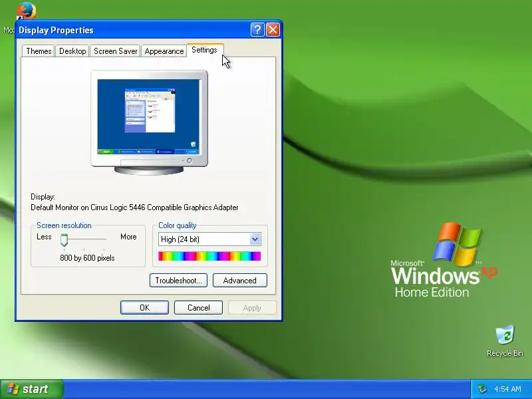The image size is (532, 399).
Task: Select the Mozilla Firefox desktop icon
Action: (25, 11)
